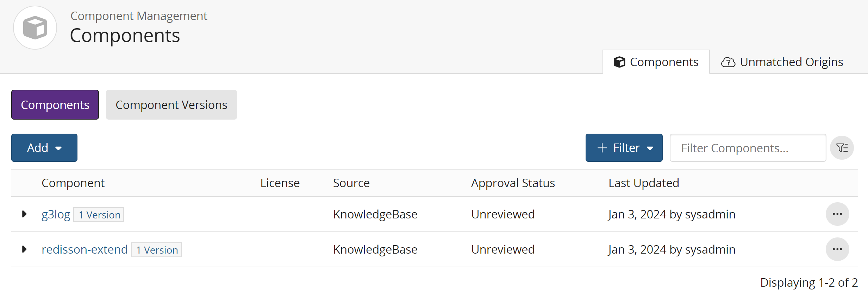Click the Component Management cube icon
Image resolution: width=868 pixels, height=293 pixels.
pos(35,27)
